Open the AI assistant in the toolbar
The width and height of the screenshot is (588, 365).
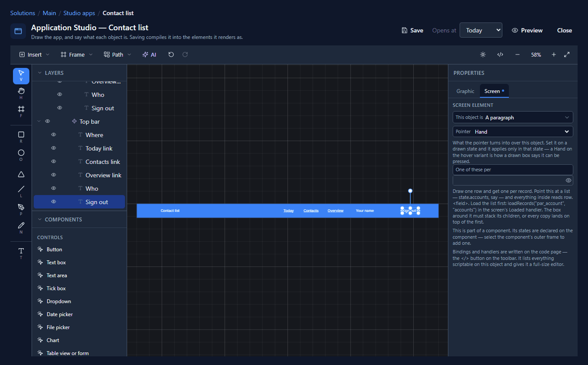coord(149,54)
